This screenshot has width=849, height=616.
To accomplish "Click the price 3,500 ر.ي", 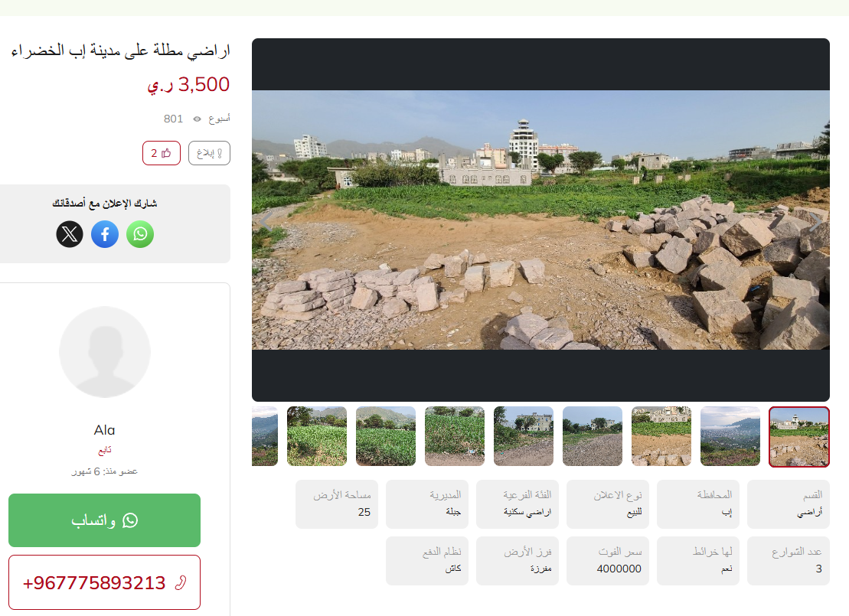I will point(188,84).
